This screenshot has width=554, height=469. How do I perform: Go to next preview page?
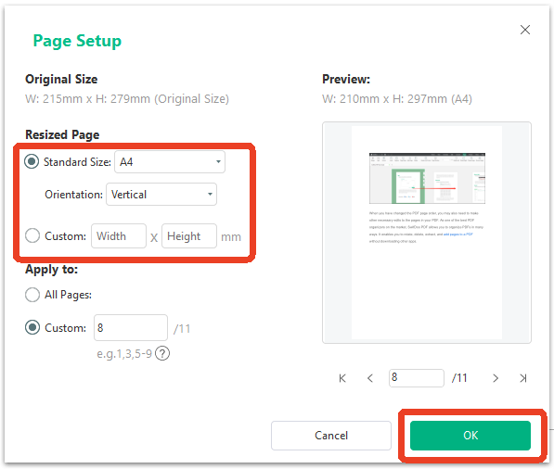pos(495,378)
